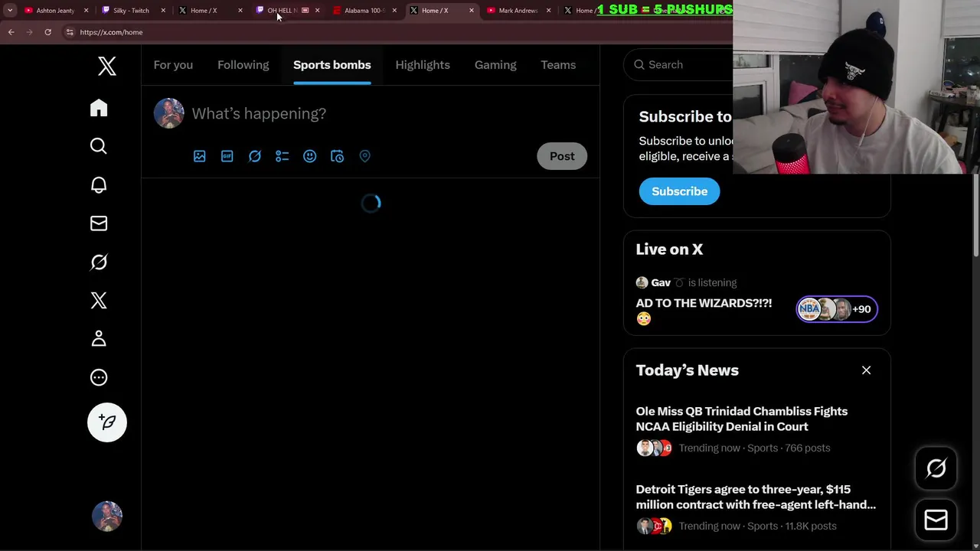
Task: Reload page with browser refresh icon
Action: 47,32
